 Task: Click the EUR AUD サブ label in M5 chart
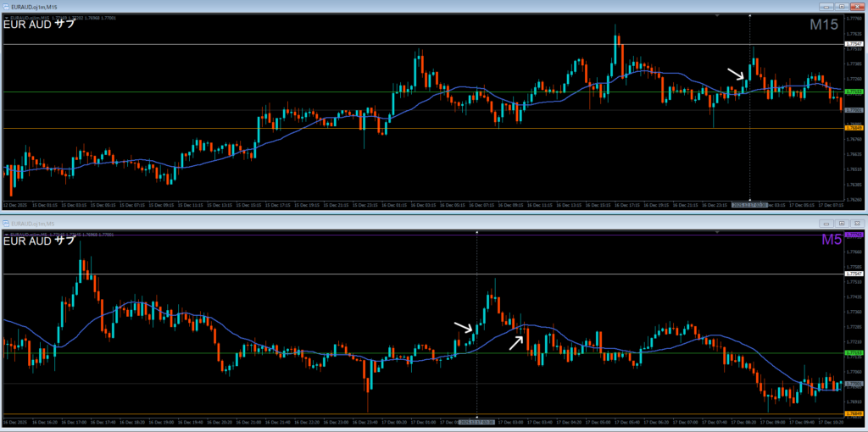[x=39, y=241]
